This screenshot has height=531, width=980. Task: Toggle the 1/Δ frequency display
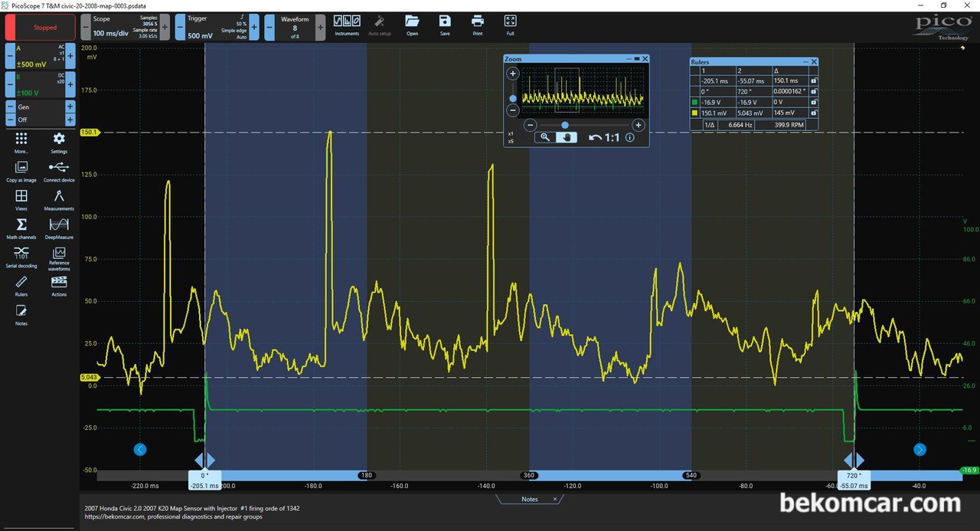click(710, 124)
